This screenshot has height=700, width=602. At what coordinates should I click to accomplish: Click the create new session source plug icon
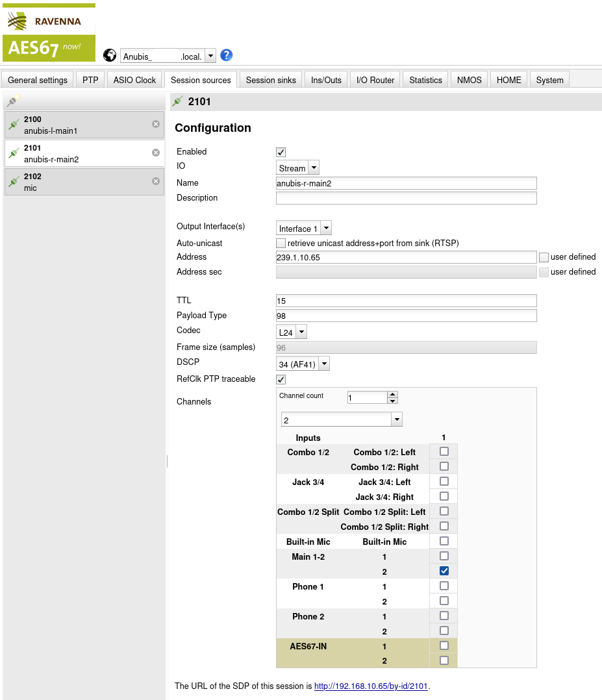pyautogui.click(x=14, y=101)
